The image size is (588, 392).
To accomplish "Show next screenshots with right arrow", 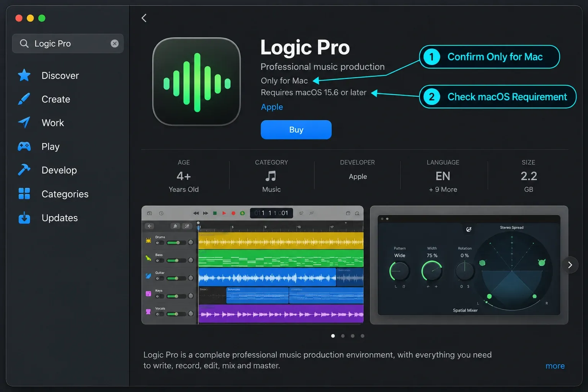I will 570,265.
